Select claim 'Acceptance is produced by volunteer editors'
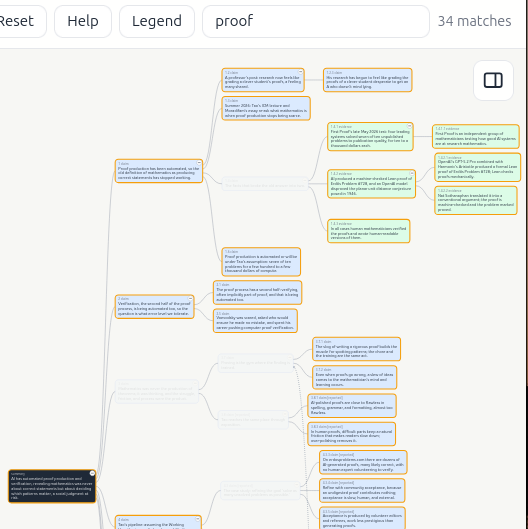 pos(362,518)
